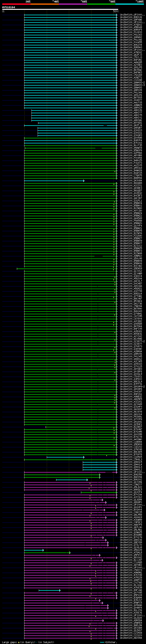Click the short cyan alignment bar for UniRef100_Q43084
This screenshot has height=644, width=146.
pyautogui.click(x=54, y=181)
